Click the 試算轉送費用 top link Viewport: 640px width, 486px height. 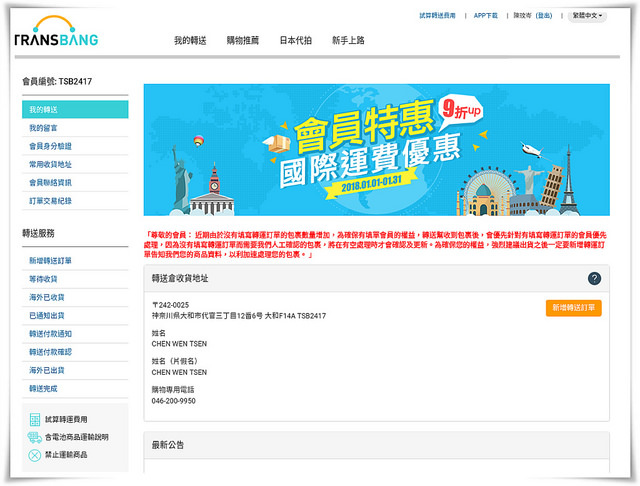(x=437, y=16)
